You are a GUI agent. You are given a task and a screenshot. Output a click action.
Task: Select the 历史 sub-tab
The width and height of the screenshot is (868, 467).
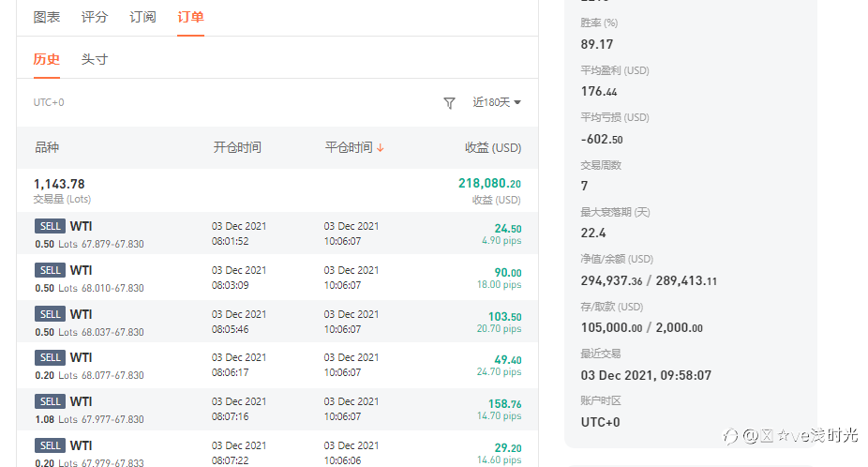[x=47, y=59]
